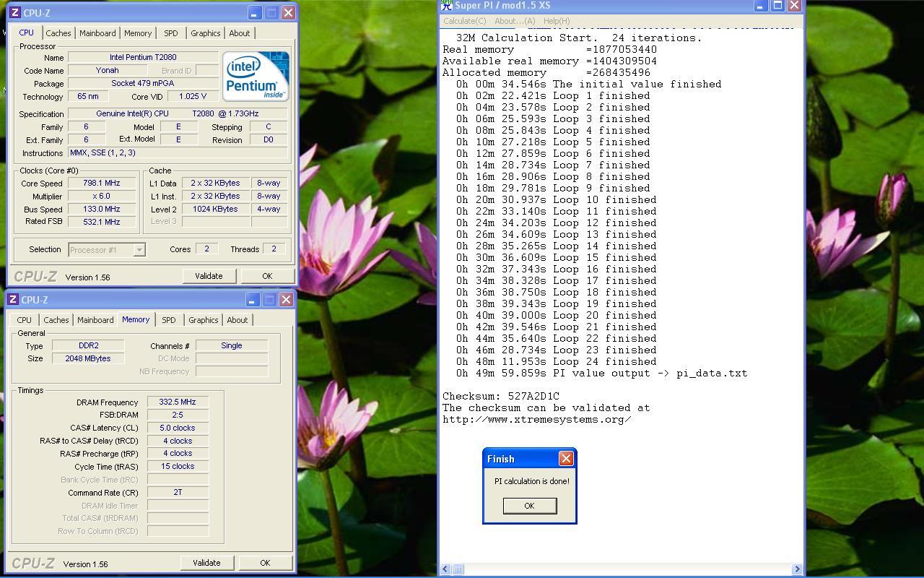Click OK in the bottom CPU-Z window
The image size is (924, 578).
265,563
